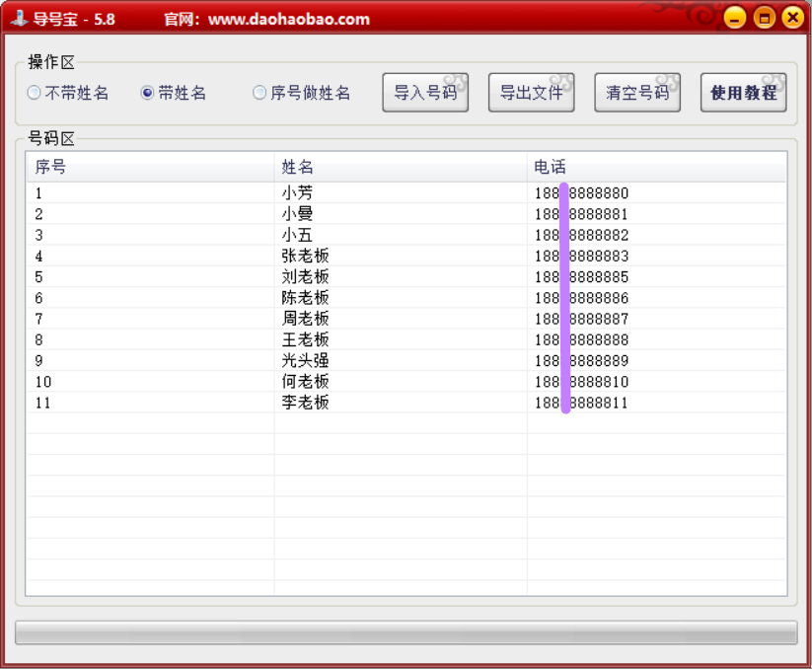Screen dimensions: 812x669
Task: Click the official website URL in title bar
Action: click(x=288, y=19)
